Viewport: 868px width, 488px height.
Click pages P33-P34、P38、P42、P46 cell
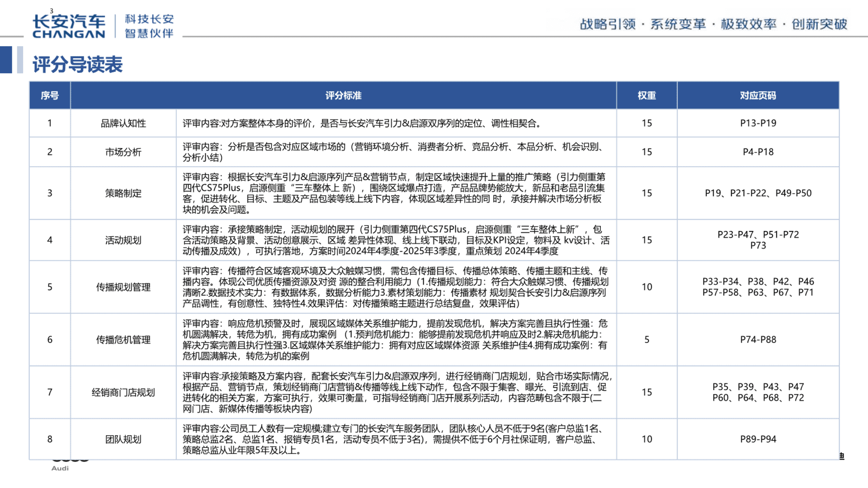click(x=758, y=287)
